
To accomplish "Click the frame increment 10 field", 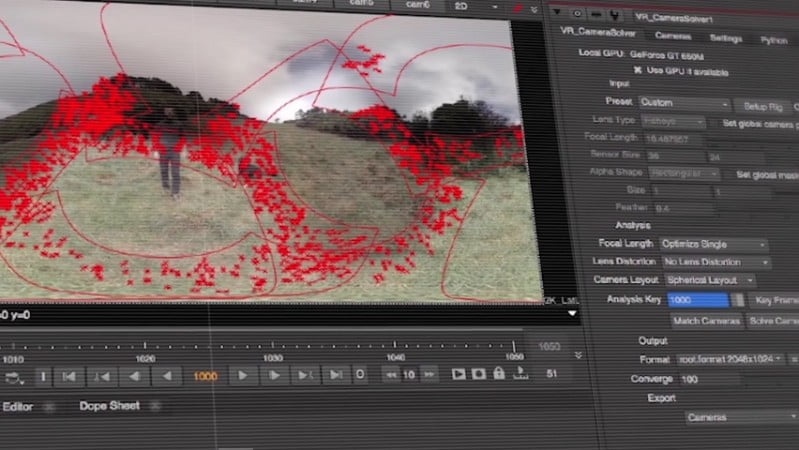I will point(409,375).
